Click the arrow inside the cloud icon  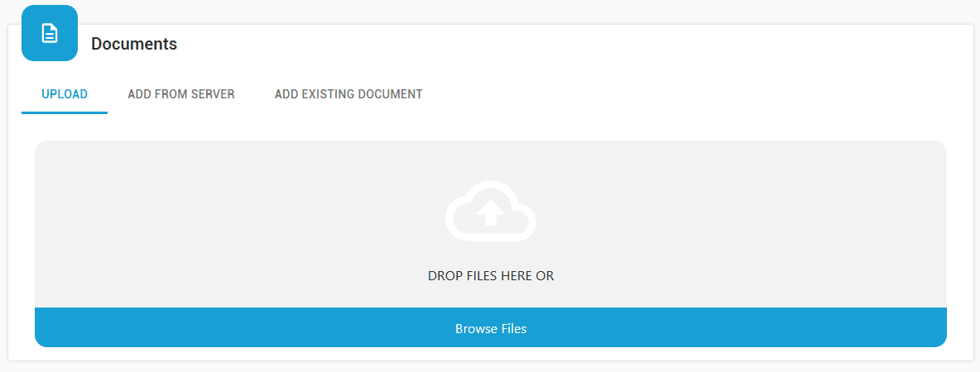point(490,212)
